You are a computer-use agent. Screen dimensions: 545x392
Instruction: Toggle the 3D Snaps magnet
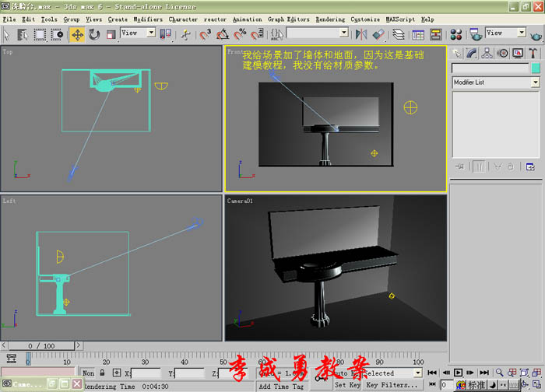(205, 34)
